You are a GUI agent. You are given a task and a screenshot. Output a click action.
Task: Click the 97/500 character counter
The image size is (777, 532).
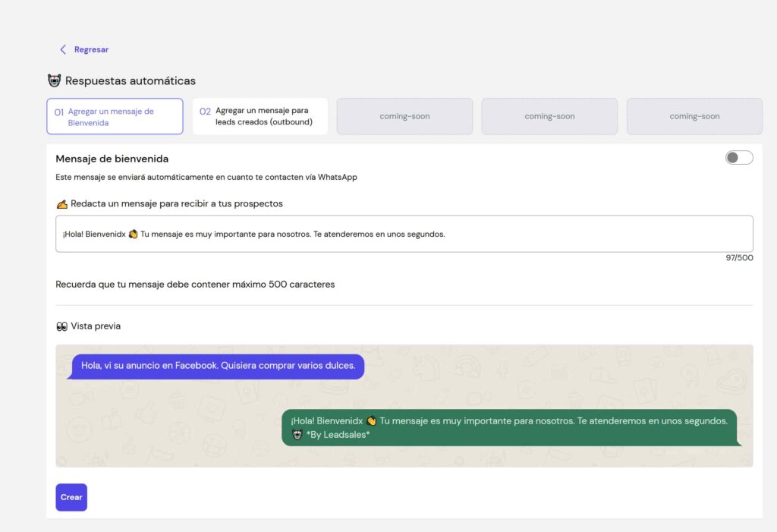739,258
